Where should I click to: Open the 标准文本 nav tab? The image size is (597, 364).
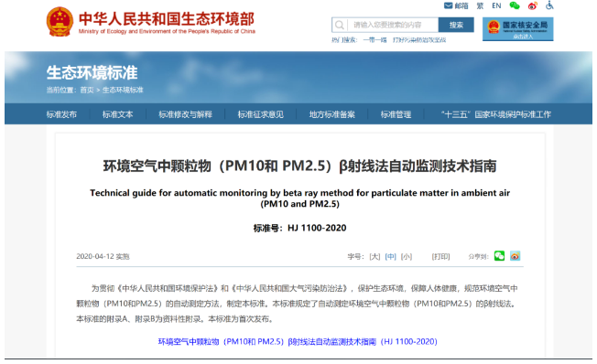pos(117,114)
